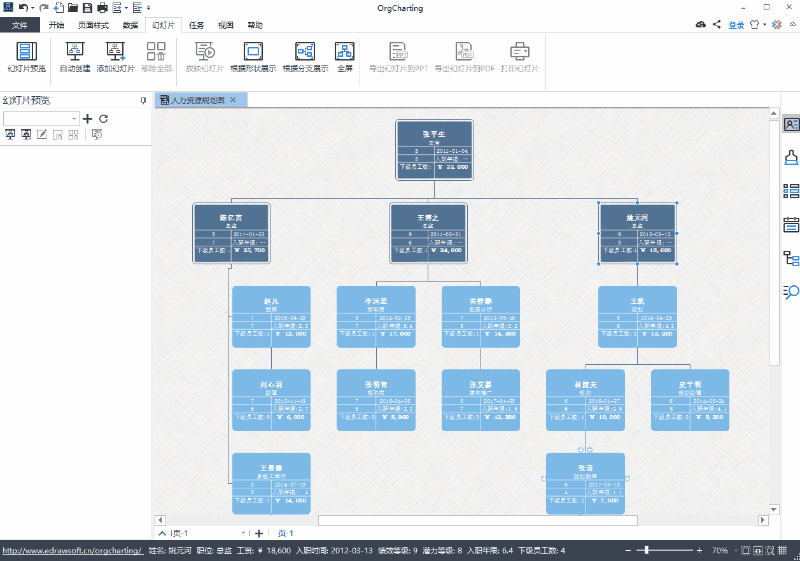Click the horizontal scrollbar thumb below canvas
Viewport: 800px width, 561px height.
(x=478, y=520)
